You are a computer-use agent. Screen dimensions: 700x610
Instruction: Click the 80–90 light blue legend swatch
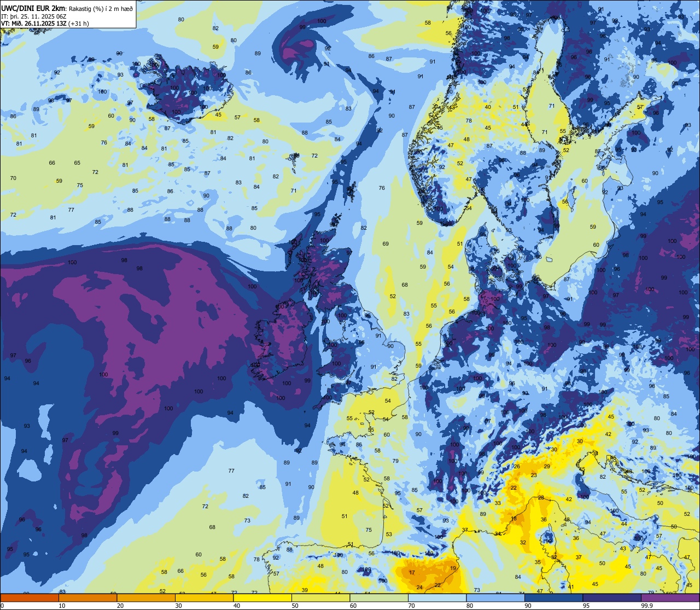click(x=495, y=598)
